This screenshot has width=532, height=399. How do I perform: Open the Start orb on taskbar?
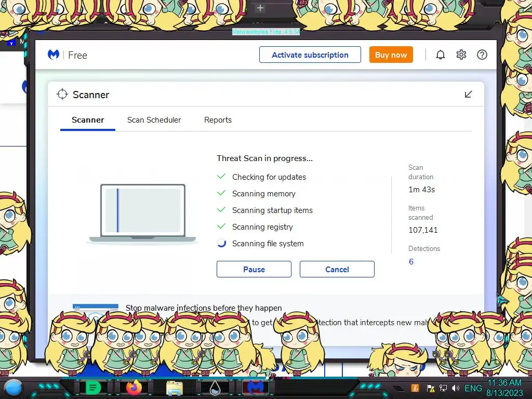[14, 388]
